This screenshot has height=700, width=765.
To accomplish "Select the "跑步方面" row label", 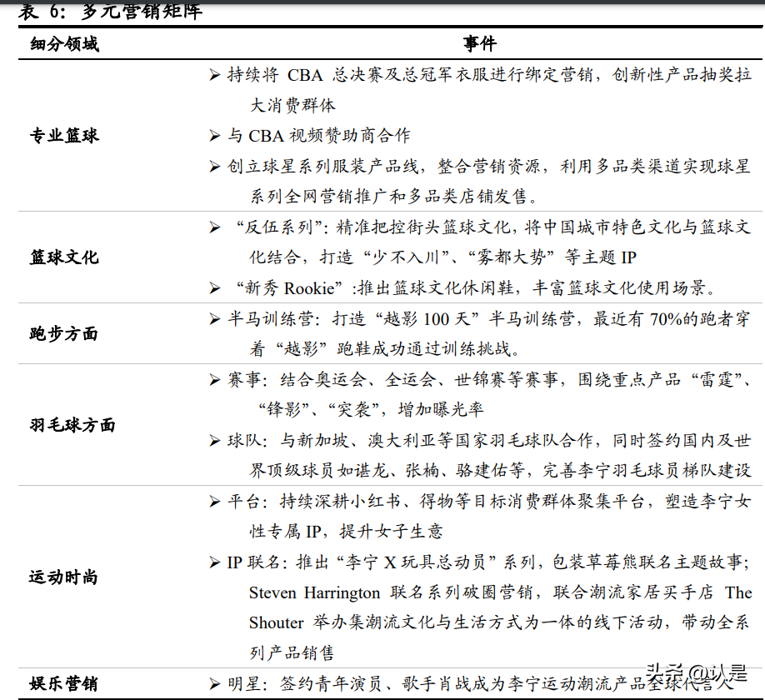I will point(64,333).
